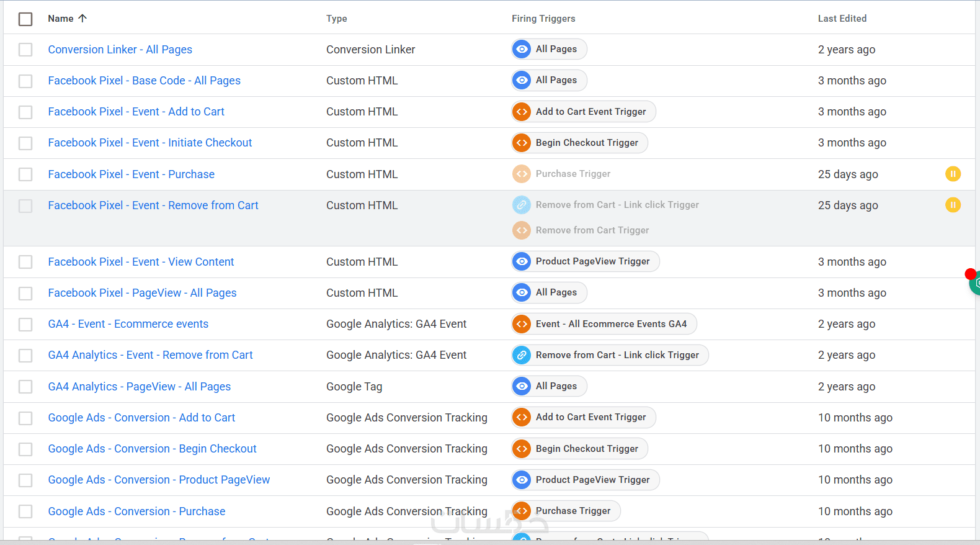This screenshot has width=980, height=545.
Task: Open Facebook Pixel - PageView - All Pages
Action: [143, 293]
